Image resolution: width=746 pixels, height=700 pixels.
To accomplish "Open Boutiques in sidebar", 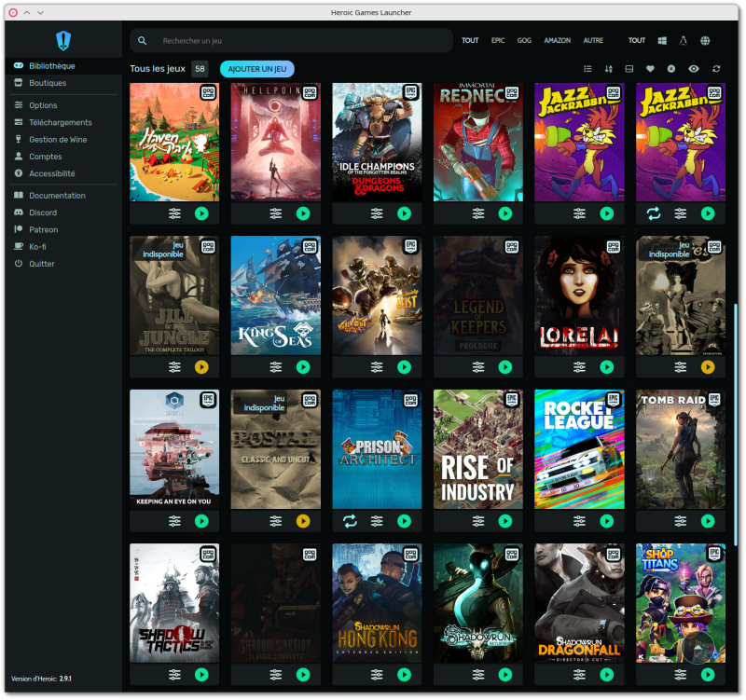I will point(63,83).
